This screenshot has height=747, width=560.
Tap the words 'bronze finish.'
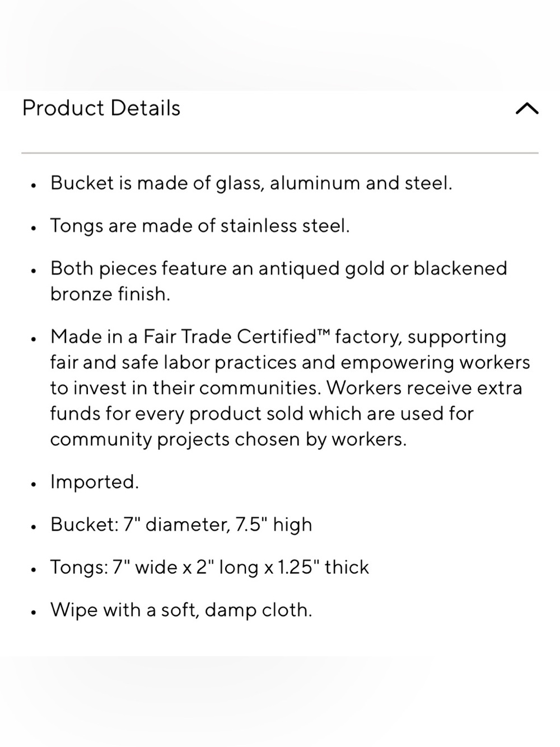pos(110,294)
